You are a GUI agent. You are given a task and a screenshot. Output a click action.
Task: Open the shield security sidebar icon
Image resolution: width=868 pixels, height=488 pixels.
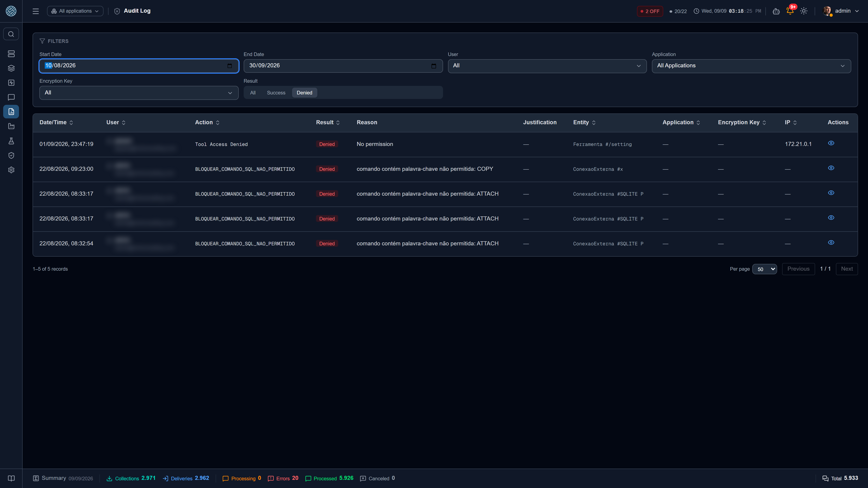click(11, 155)
